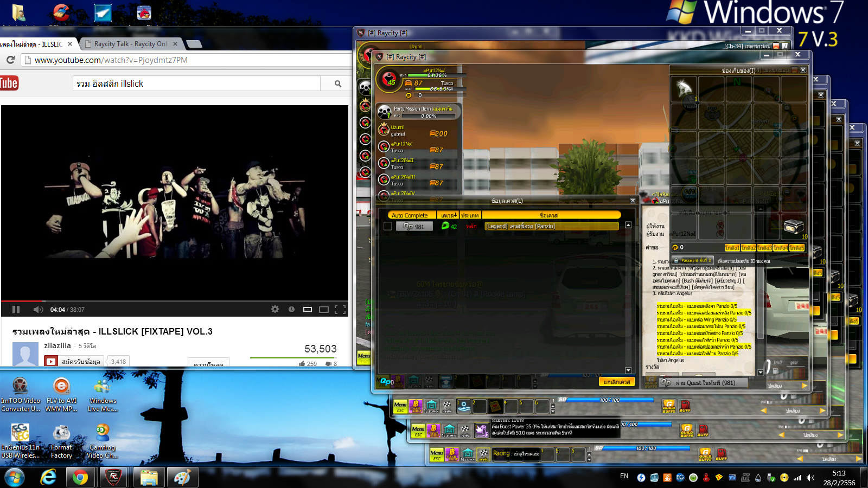Click the Guild Buff icon
The height and width of the screenshot is (488, 868).
click(x=669, y=407)
